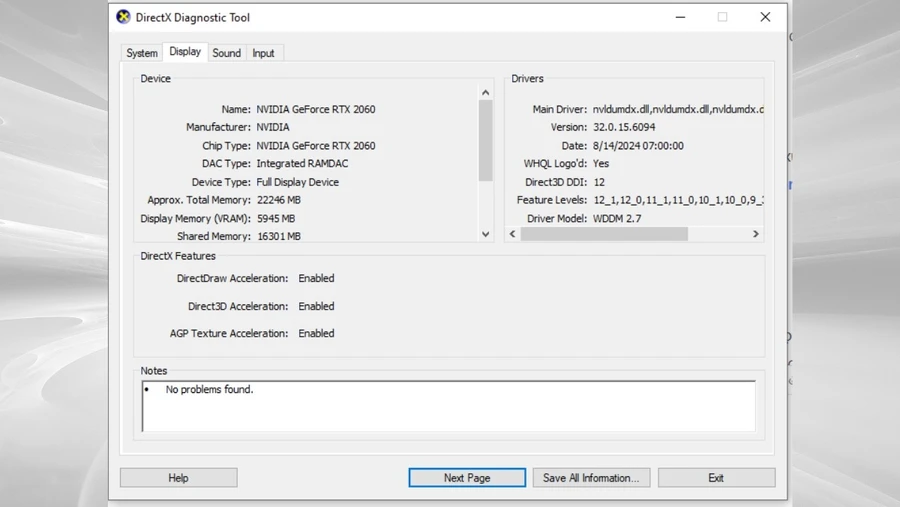Click the Direct3D DDI value 12
Screen dimensions: 900x507
point(599,182)
